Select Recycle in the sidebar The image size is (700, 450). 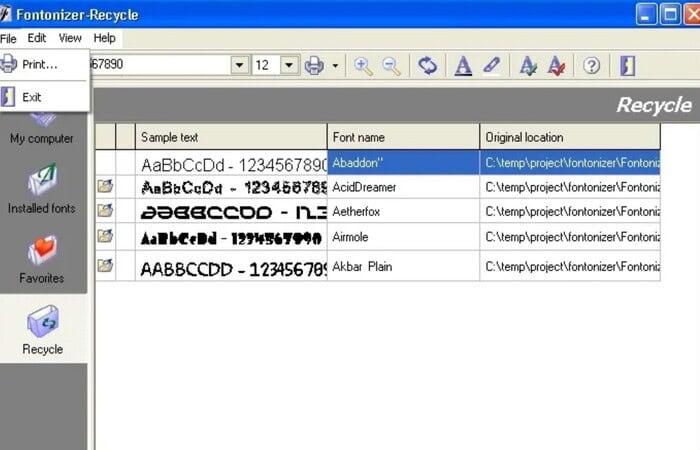[x=43, y=330]
